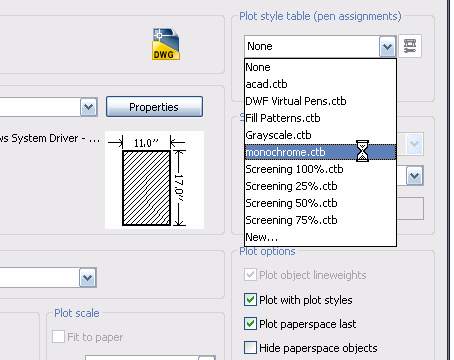Click the Properties button
This screenshot has width=454, height=360.
tap(154, 107)
